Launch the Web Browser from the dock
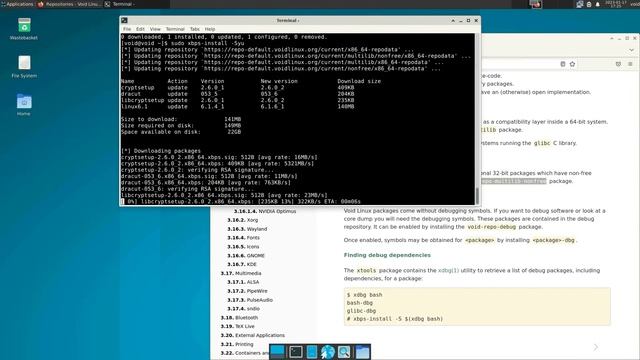Image resolution: width=640 pixels, height=360 pixels. coord(327,352)
